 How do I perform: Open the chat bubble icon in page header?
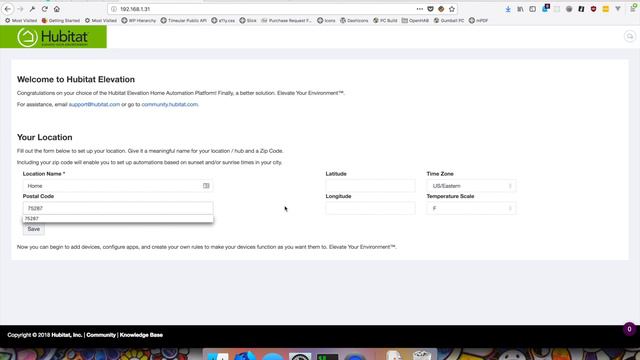[630, 37]
